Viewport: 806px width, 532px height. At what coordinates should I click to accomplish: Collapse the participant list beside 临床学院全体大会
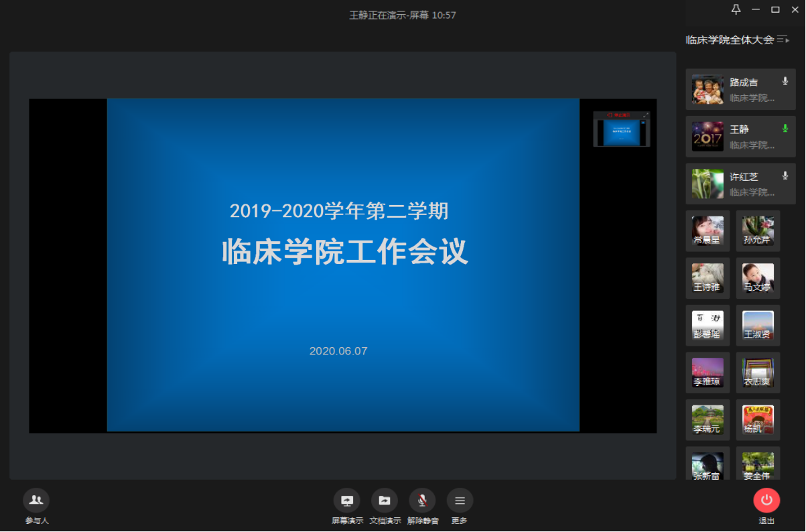point(783,40)
